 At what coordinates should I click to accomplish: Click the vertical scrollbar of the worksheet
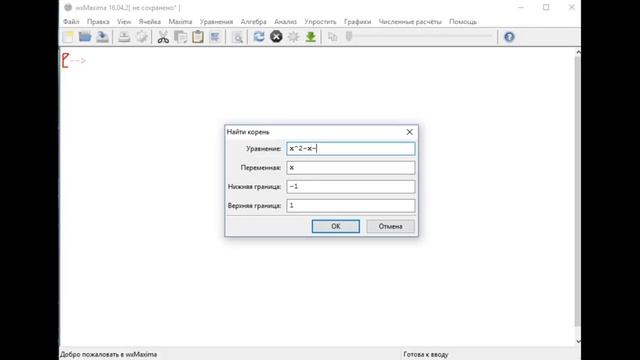tap(578, 191)
